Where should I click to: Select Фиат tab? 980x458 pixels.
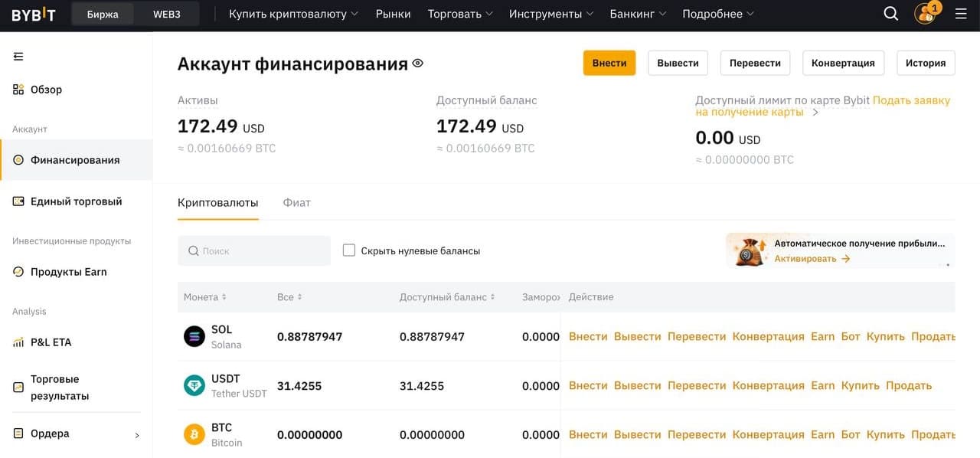coord(296,203)
